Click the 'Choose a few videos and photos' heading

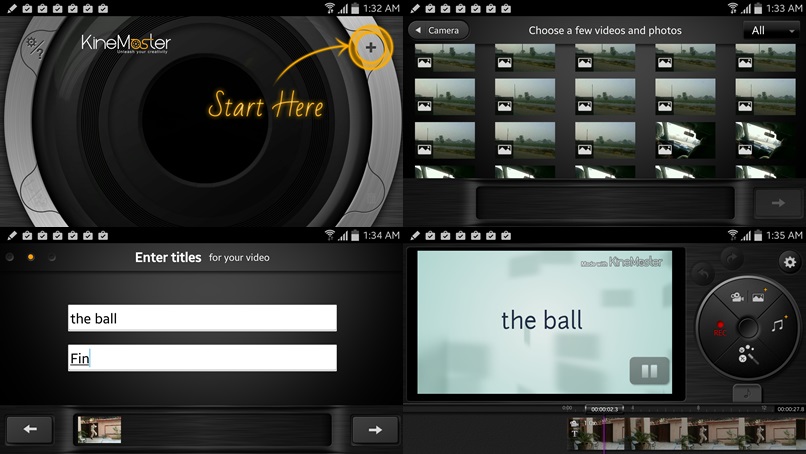coord(605,30)
